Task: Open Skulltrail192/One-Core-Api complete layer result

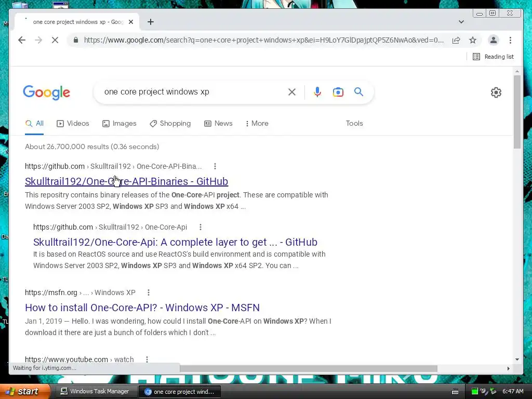Action: point(175,242)
